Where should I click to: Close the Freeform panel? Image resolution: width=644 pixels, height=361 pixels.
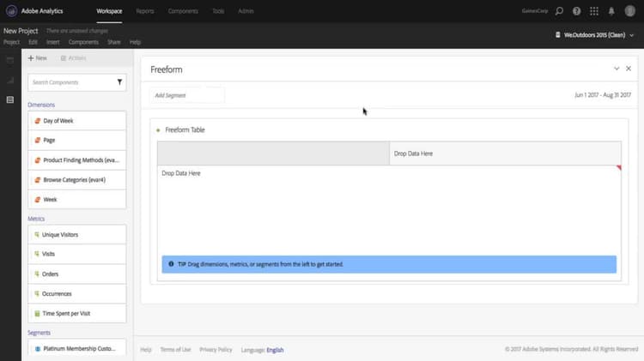tap(629, 69)
